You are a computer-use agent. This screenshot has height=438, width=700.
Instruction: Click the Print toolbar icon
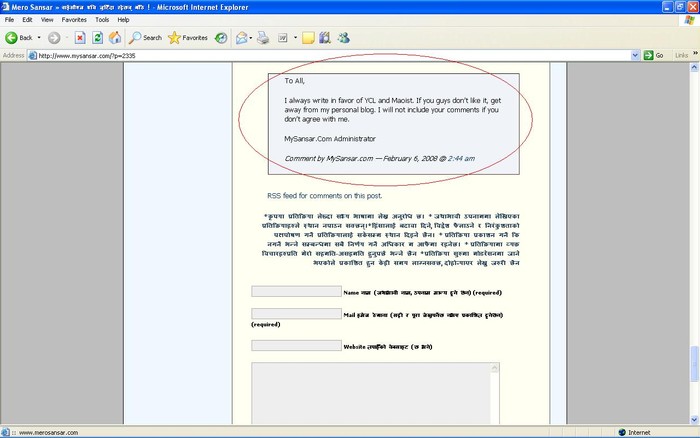point(263,37)
